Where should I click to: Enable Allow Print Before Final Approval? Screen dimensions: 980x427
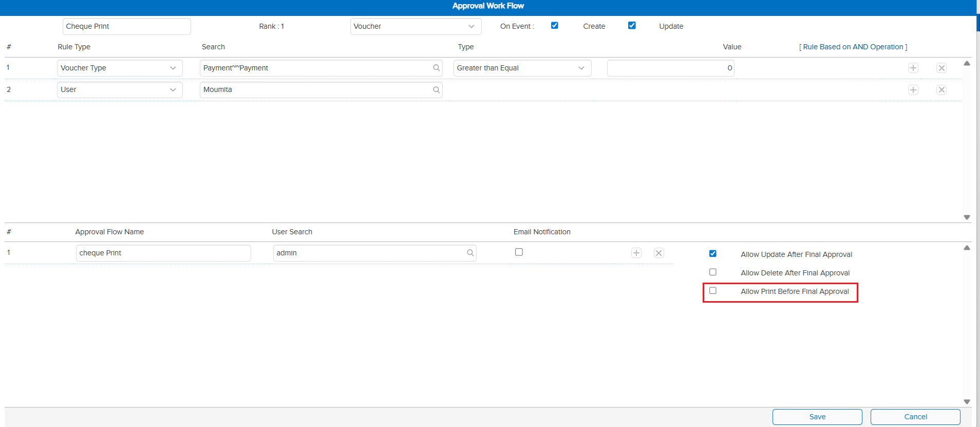[x=713, y=291]
